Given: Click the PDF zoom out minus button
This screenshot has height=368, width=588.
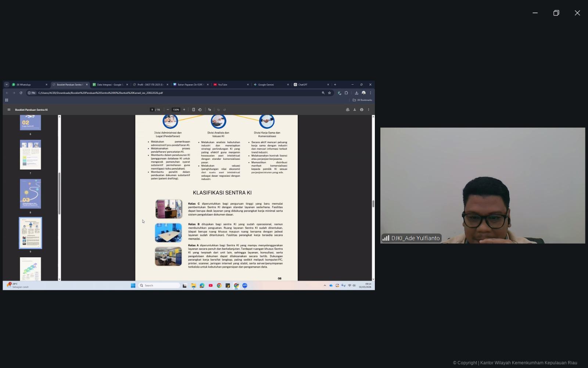Looking at the screenshot, I should pos(168,110).
